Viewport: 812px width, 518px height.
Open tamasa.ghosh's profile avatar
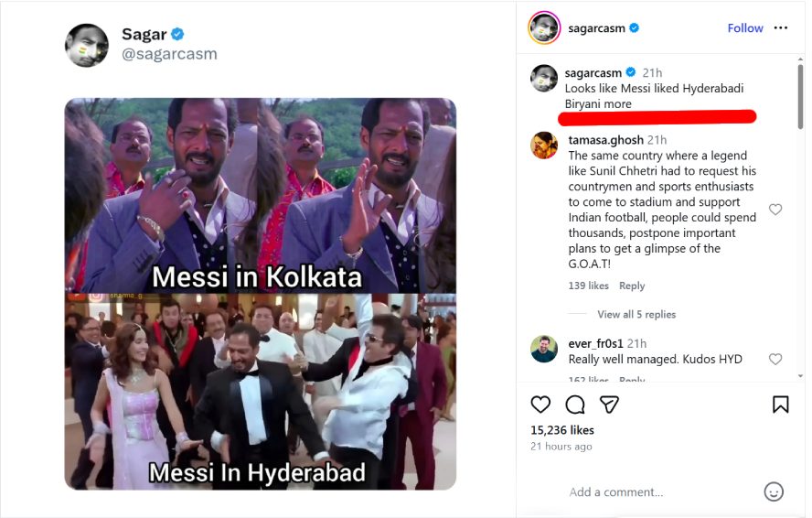point(544,146)
